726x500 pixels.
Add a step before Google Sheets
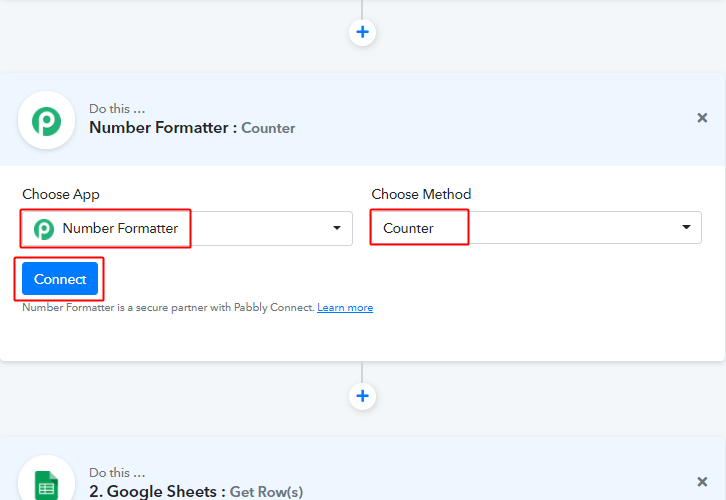(x=362, y=396)
